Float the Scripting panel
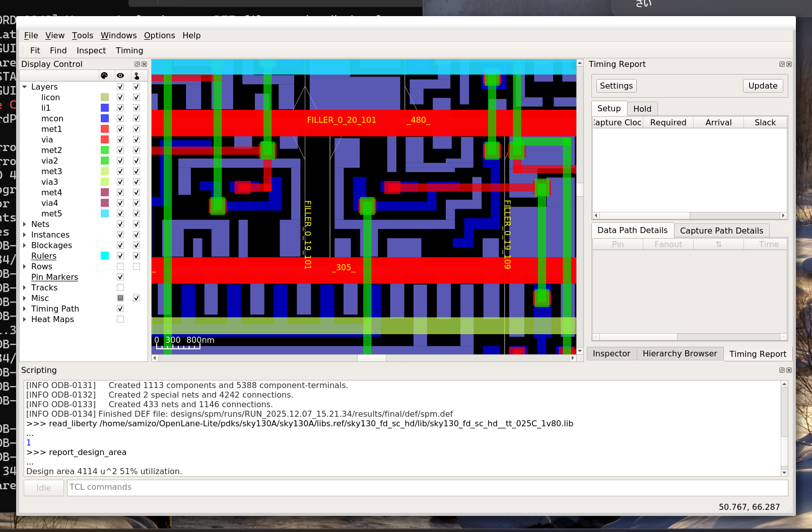Image resolution: width=812 pixels, height=532 pixels. tap(782, 370)
